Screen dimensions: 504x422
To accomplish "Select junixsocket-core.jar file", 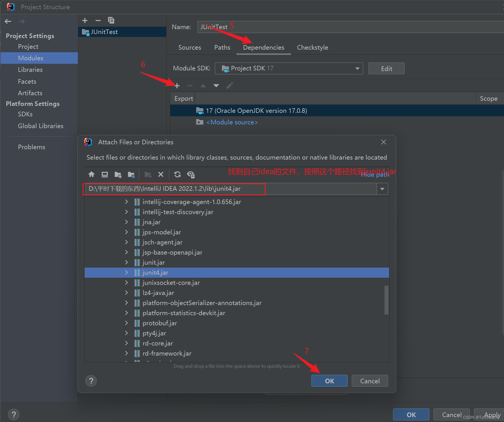I will pyautogui.click(x=237, y=283).
